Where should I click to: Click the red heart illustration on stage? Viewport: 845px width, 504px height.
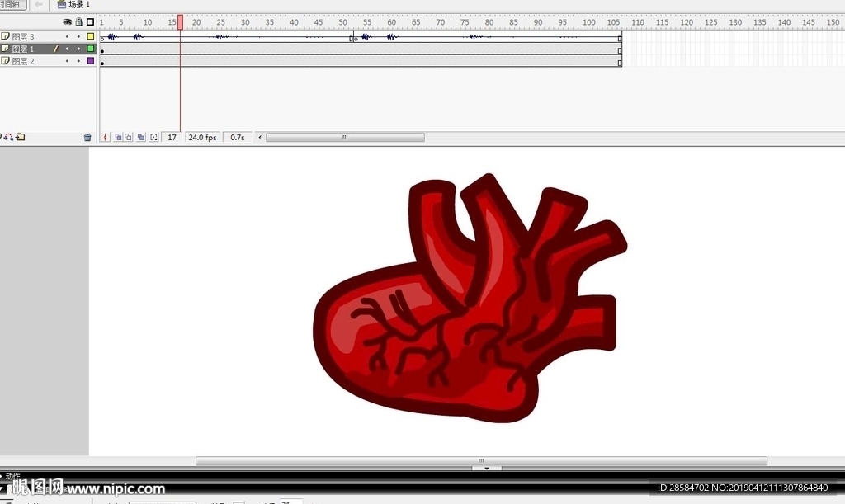(x=470, y=299)
